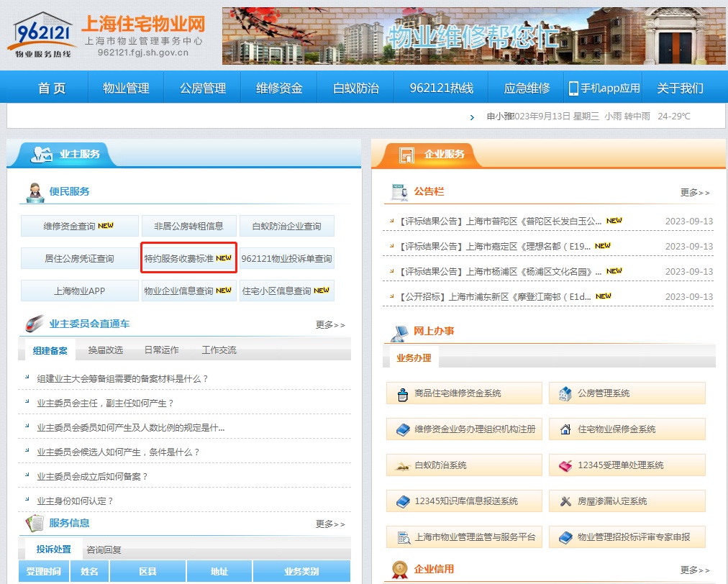Open 公房管理系统
Screen dimensions: 728x584
coord(627,393)
